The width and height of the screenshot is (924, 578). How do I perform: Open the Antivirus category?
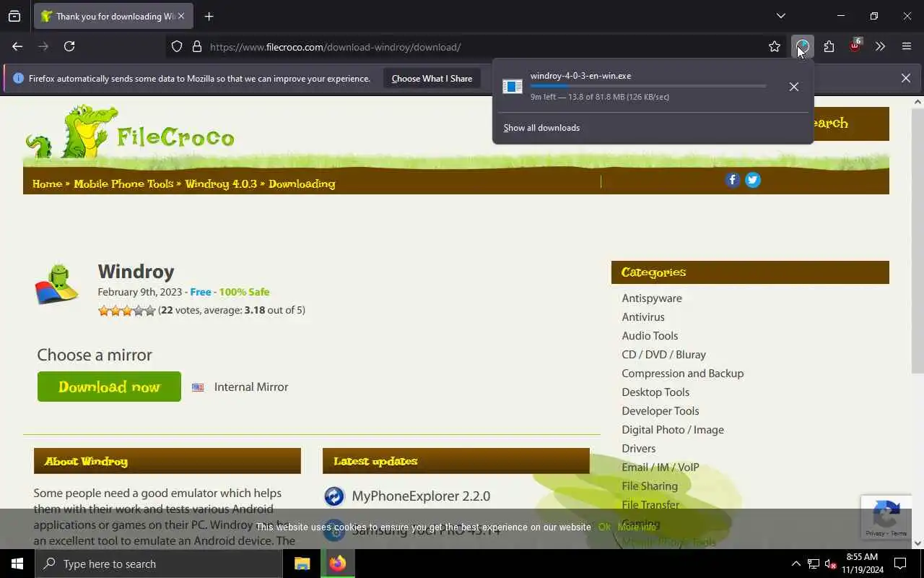pos(643,317)
